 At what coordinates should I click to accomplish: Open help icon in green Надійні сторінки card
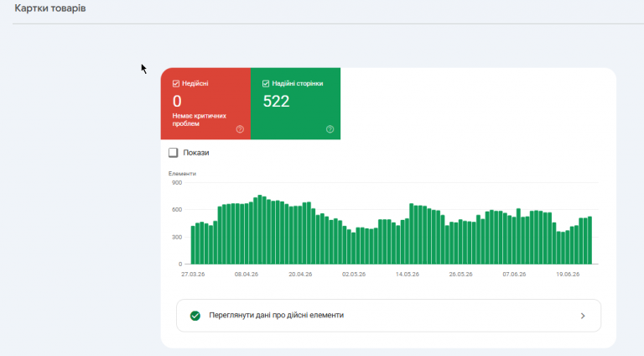tap(330, 129)
